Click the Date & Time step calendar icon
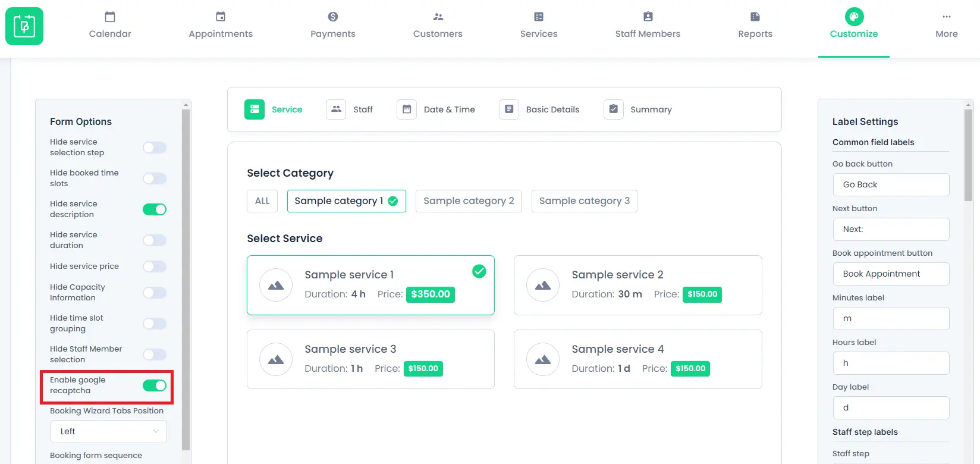Image resolution: width=980 pixels, height=464 pixels. pos(407,109)
